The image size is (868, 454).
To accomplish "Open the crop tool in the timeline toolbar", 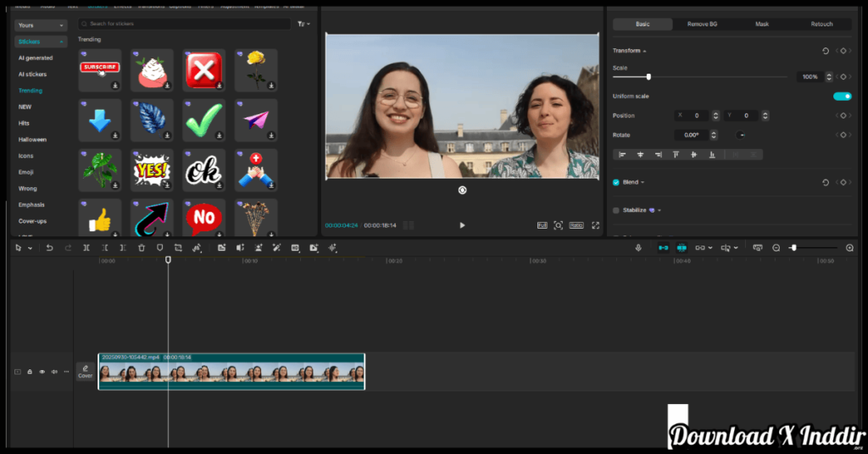I will (178, 248).
